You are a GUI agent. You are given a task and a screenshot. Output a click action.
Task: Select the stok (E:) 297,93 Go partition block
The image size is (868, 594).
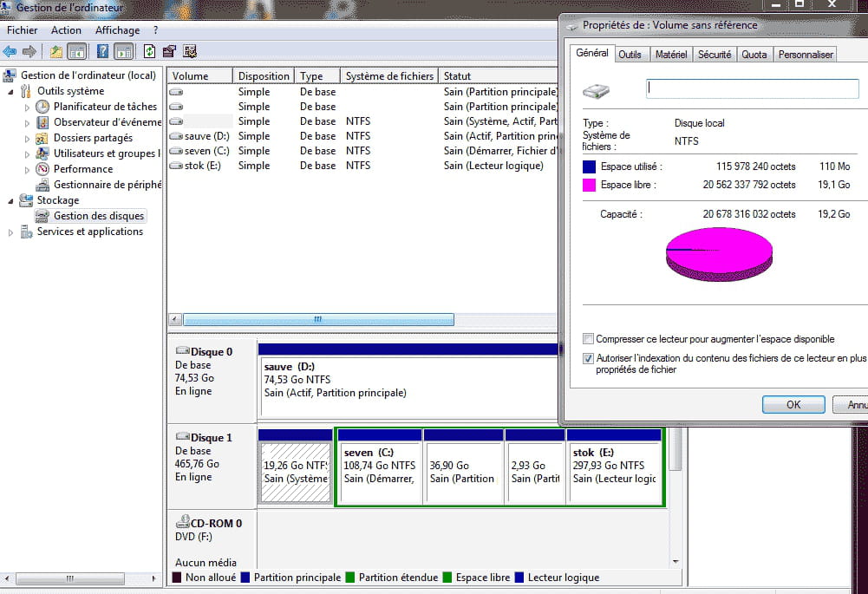[615, 467]
